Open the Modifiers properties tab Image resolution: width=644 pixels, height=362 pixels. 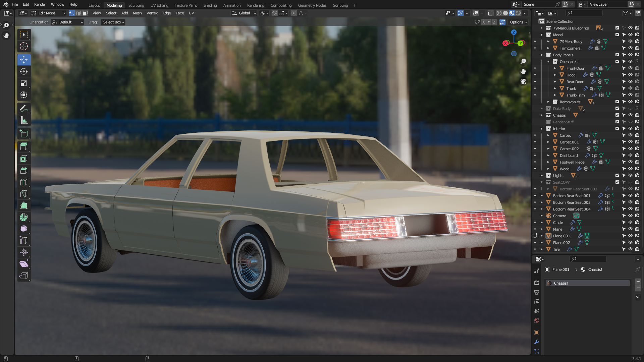tap(537, 342)
